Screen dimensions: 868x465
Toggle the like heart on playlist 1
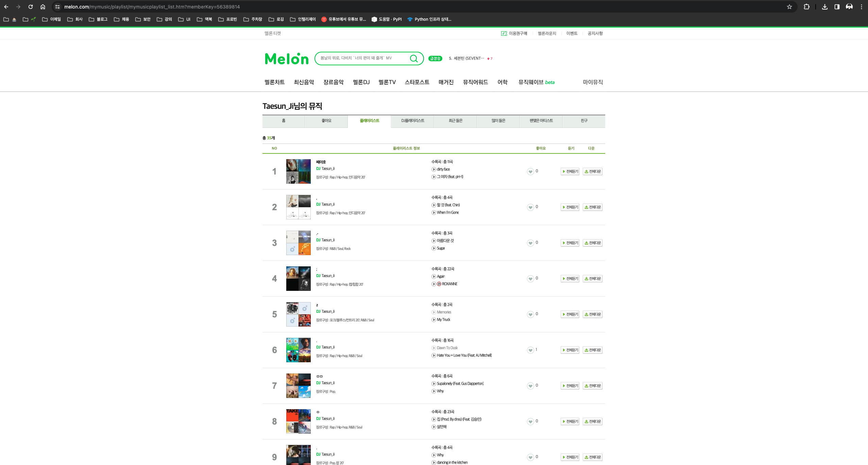(530, 171)
